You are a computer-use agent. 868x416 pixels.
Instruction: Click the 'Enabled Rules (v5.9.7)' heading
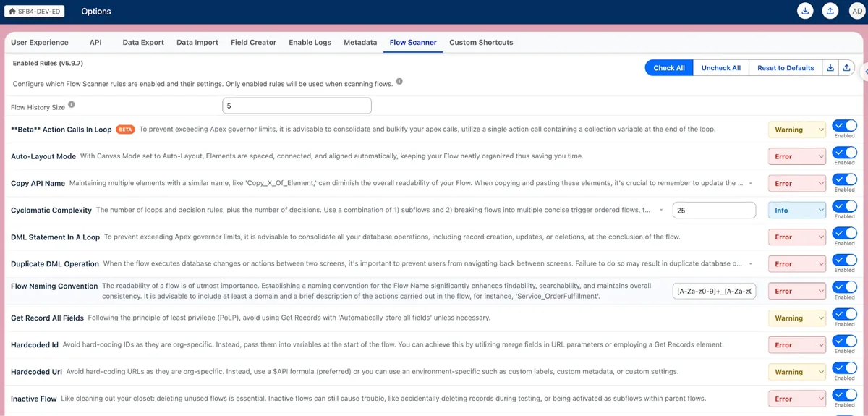[x=48, y=64]
